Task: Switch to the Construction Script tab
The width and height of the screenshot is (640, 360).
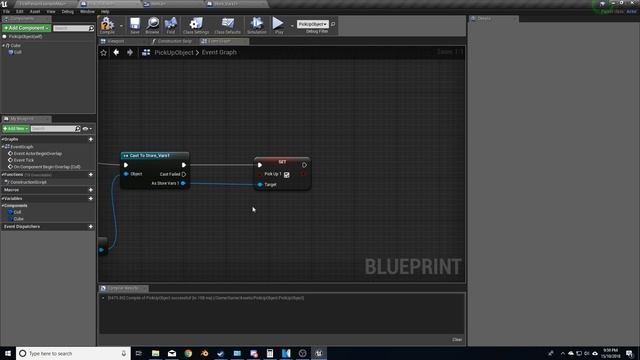Action: coord(173,41)
